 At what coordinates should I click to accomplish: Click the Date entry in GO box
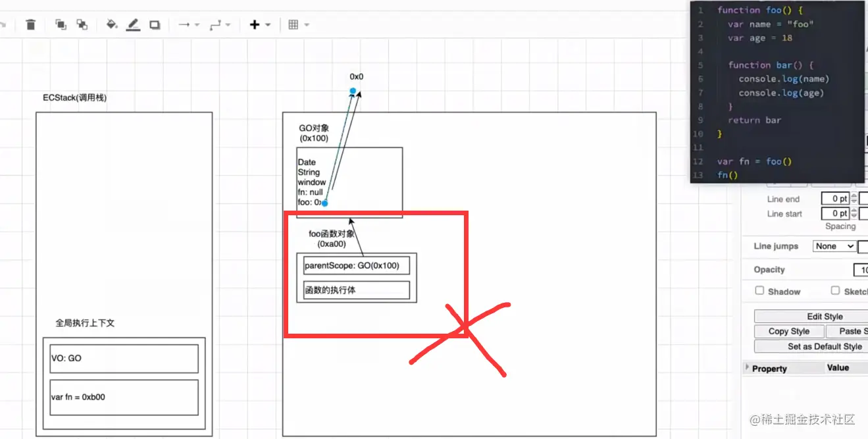point(307,162)
